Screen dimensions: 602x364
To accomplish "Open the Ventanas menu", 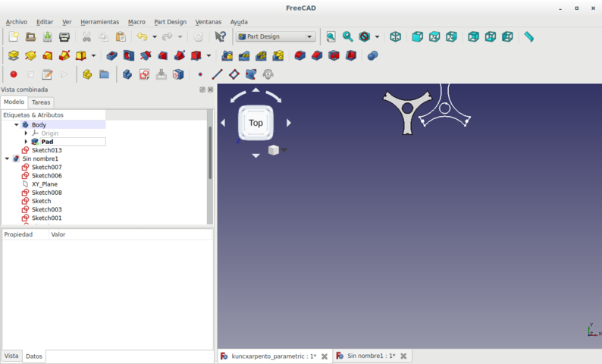I will 209,22.
